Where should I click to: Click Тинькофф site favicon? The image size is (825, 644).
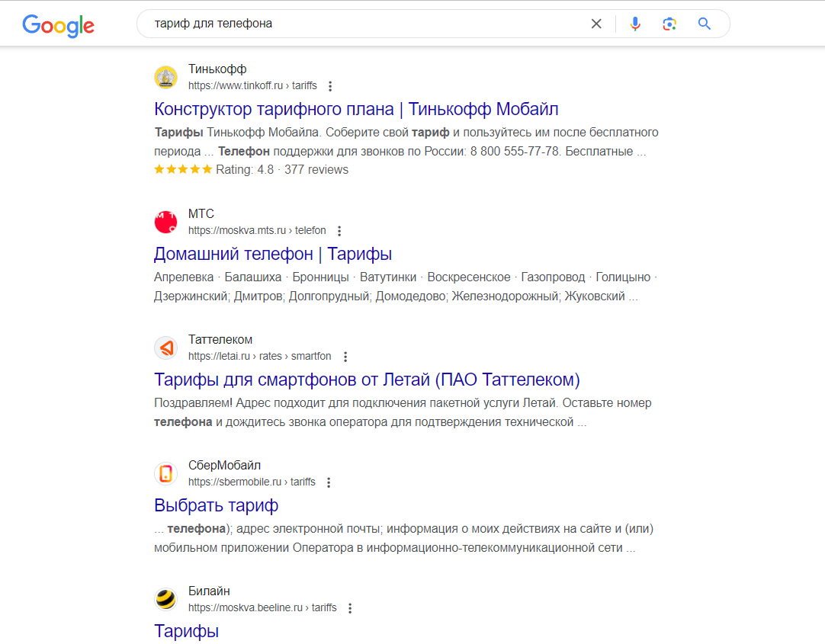coord(165,77)
